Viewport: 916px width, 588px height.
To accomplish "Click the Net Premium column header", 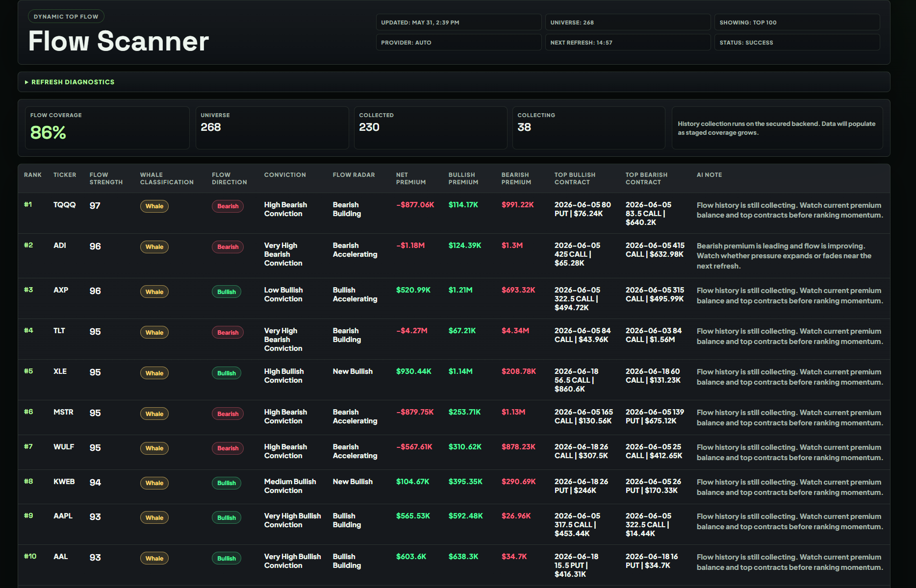I will 411,178.
